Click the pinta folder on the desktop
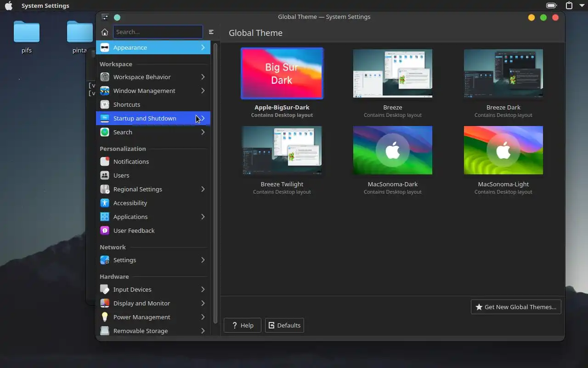The height and width of the screenshot is (368, 588). point(80,37)
